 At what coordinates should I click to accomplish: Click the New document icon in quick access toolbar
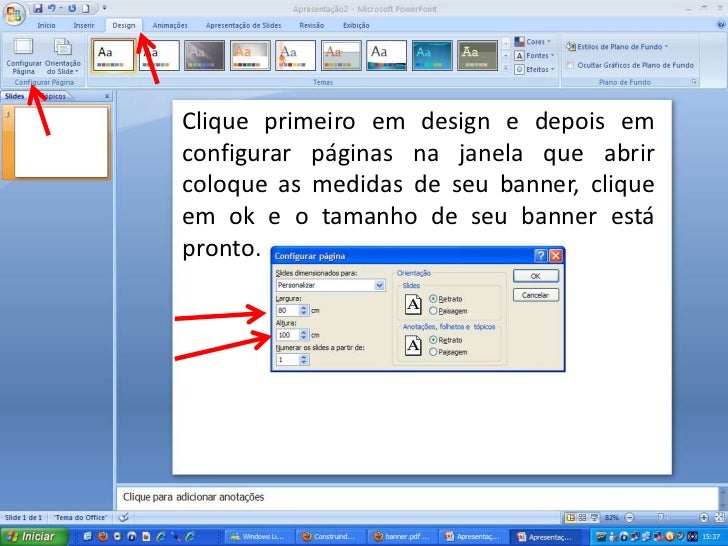coord(86,8)
